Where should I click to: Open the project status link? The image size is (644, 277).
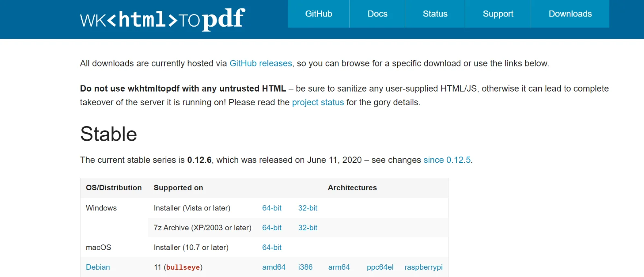[x=318, y=102]
